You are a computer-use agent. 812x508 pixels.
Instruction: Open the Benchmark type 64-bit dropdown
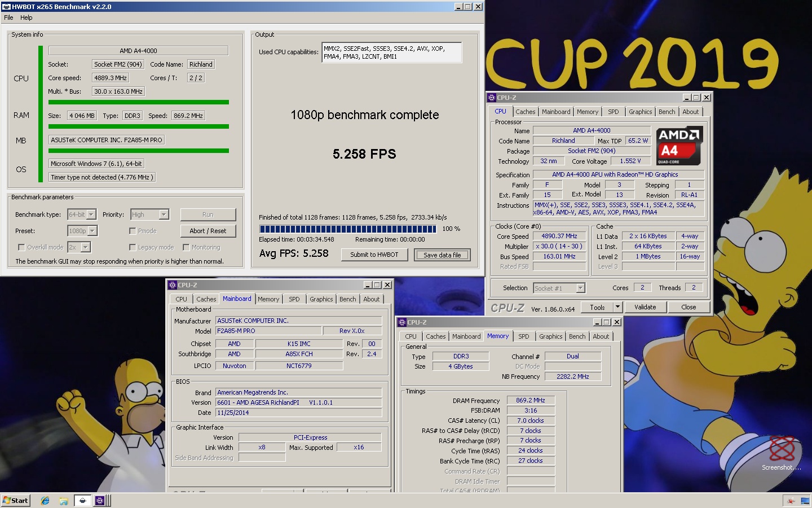(x=82, y=214)
